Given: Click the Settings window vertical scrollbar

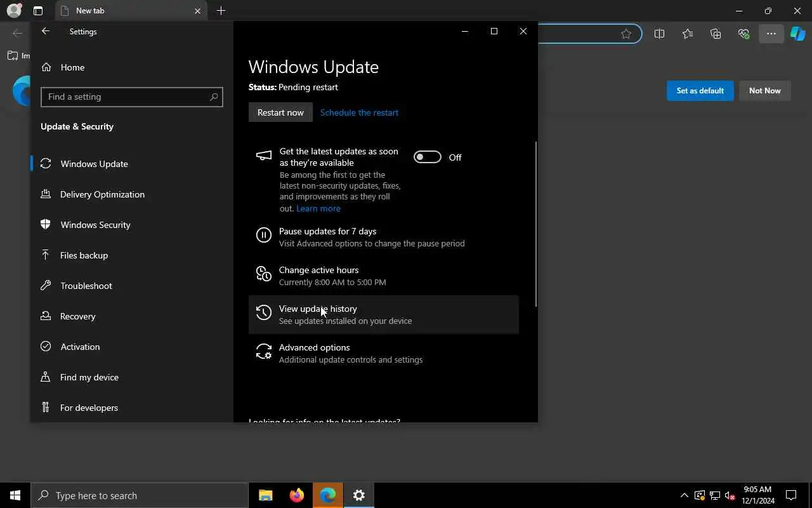Looking at the screenshot, I should (536, 224).
